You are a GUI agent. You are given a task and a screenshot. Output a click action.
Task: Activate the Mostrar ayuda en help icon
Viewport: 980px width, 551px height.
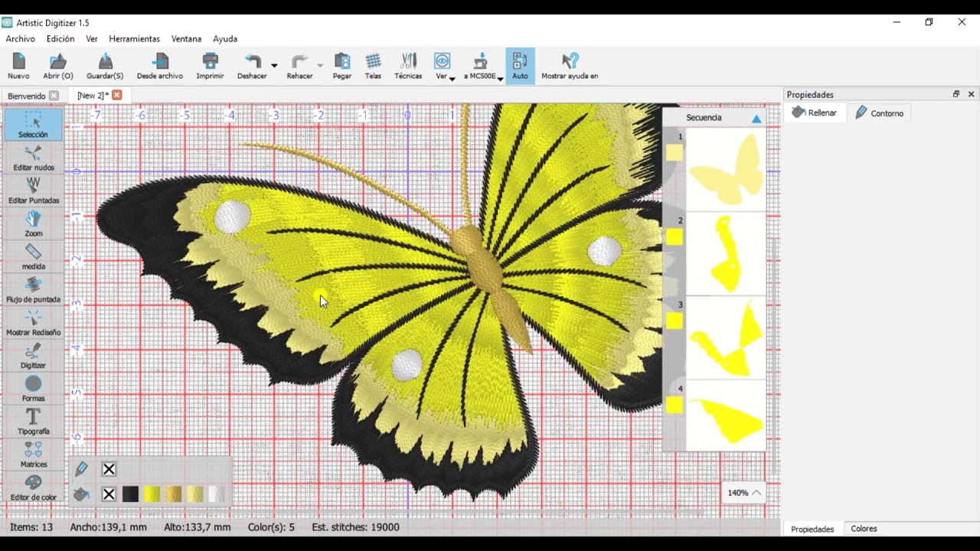point(570,66)
